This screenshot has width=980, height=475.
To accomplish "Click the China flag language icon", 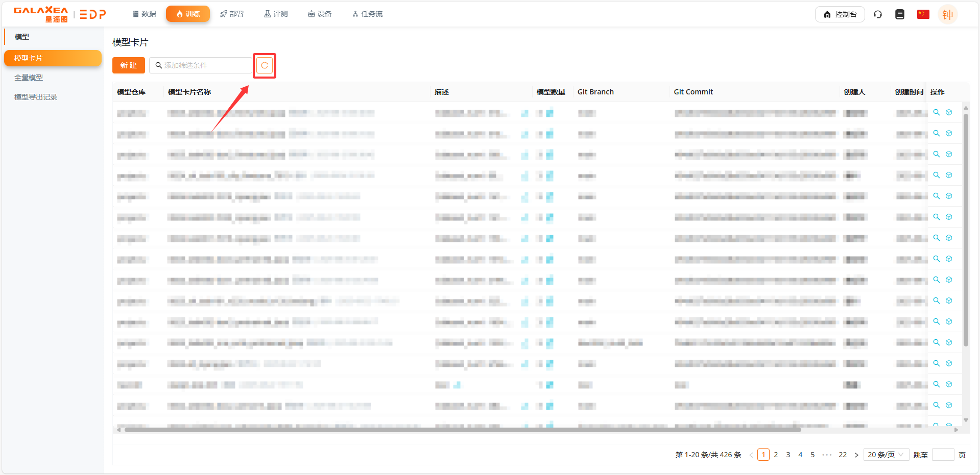I will tap(923, 14).
